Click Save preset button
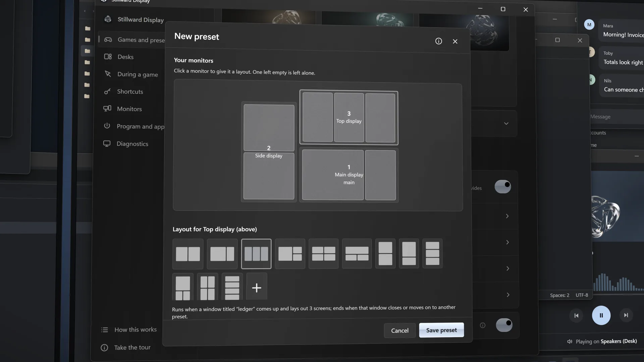Image resolution: width=644 pixels, height=362 pixels. click(x=441, y=330)
